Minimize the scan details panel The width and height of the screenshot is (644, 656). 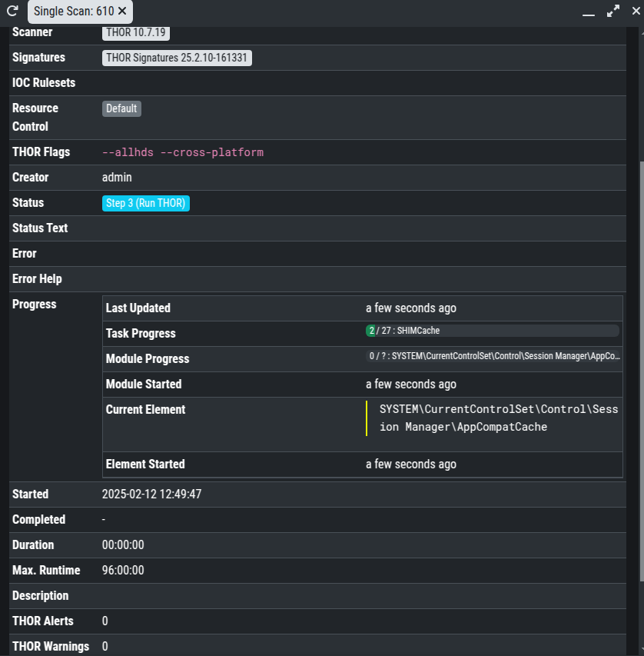[x=589, y=12]
